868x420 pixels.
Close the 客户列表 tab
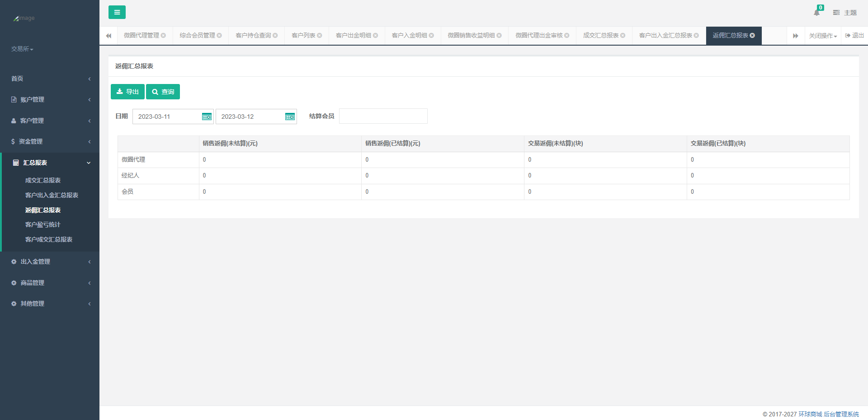point(320,36)
